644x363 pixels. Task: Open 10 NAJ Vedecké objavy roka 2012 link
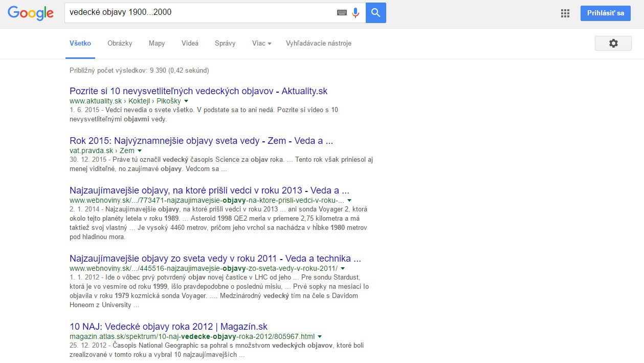coord(168,327)
